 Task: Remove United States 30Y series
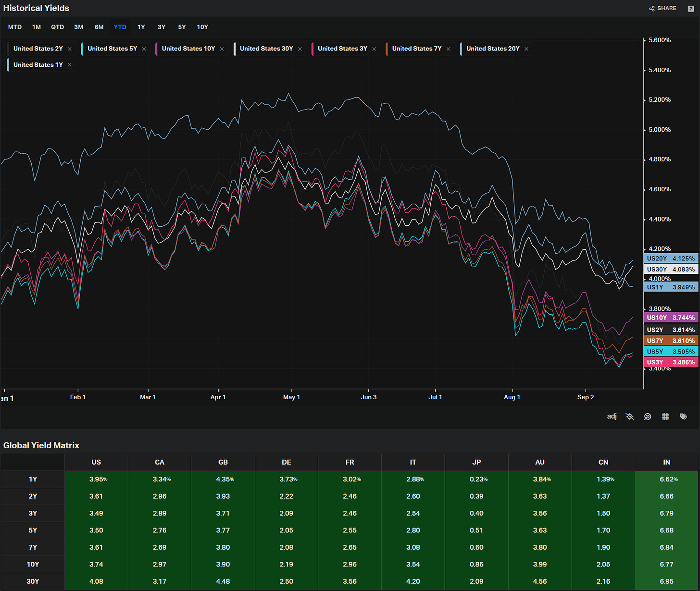300,49
